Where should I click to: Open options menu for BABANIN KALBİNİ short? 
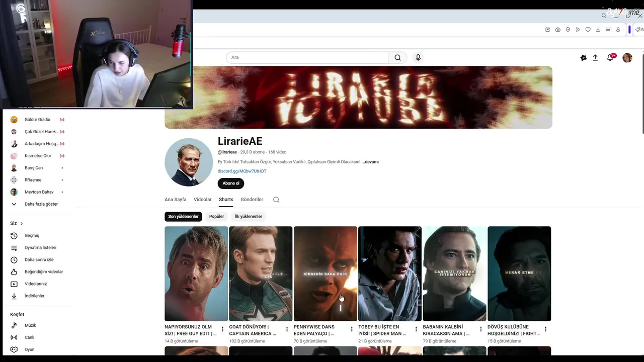click(x=480, y=329)
